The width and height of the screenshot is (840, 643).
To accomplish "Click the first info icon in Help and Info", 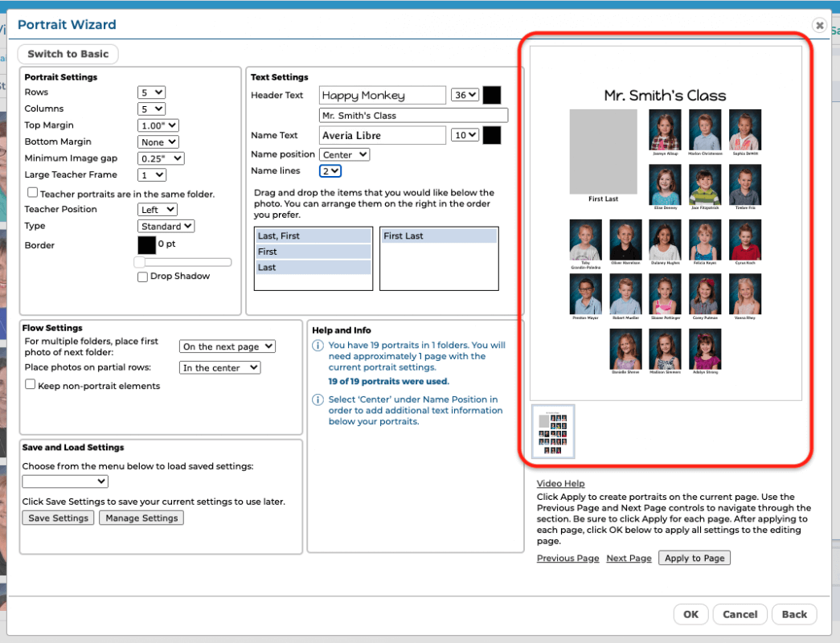I will click(x=318, y=346).
